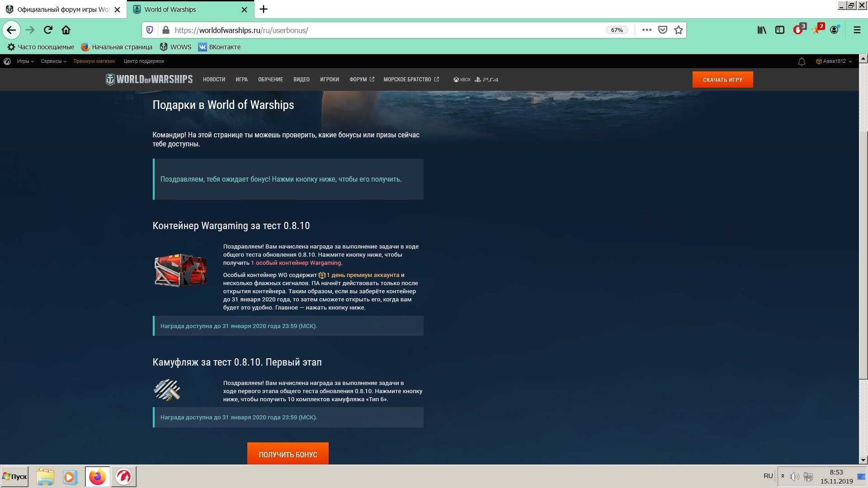Open Windows Explorer from taskbar
868x488 pixels.
45,477
